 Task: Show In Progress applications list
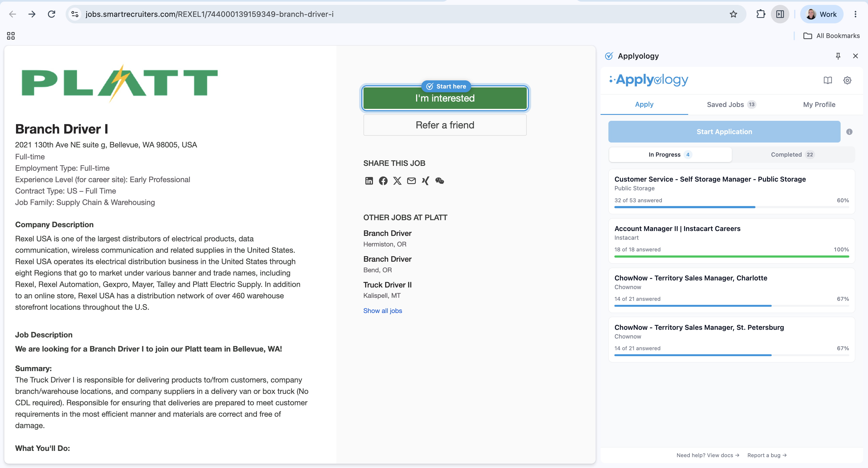coord(670,154)
